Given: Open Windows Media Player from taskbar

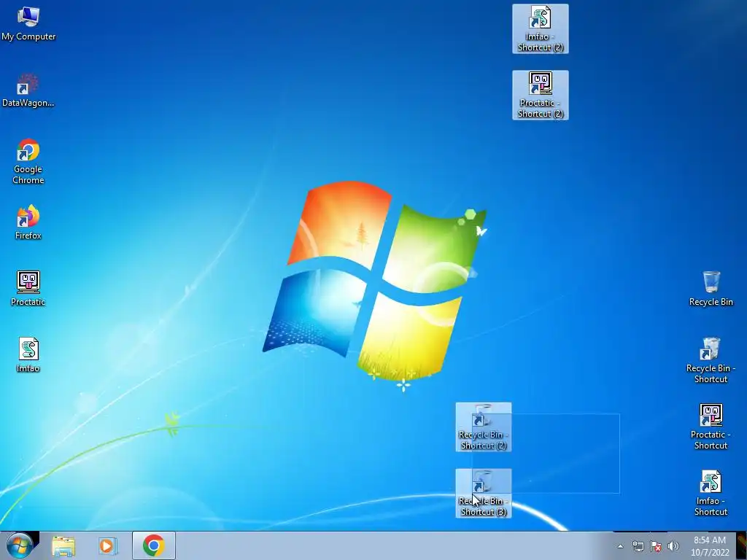Looking at the screenshot, I should (x=108, y=545).
